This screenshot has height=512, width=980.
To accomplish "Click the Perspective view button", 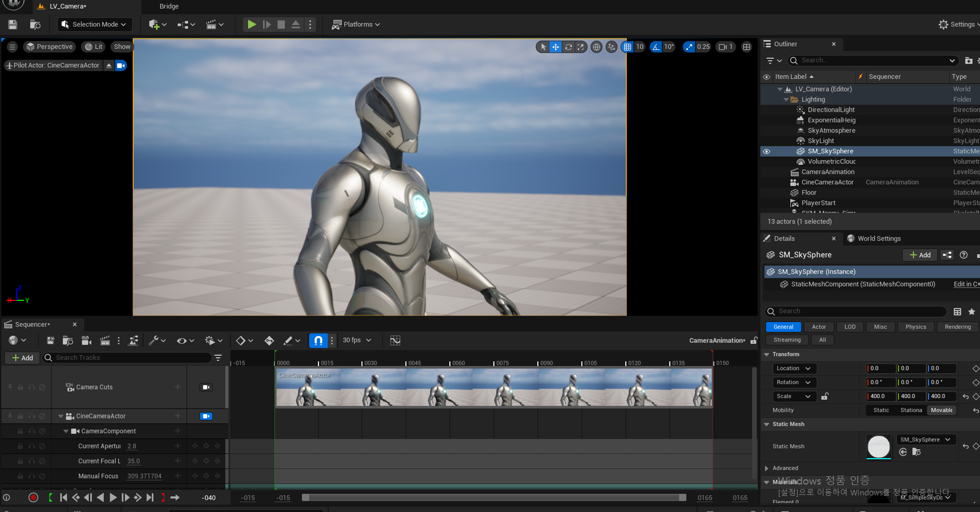I will pos(49,47).
